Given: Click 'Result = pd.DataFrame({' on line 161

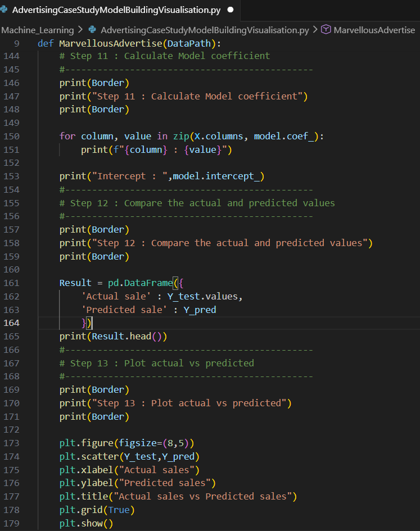Looking at the screenshot, I should 121,283.
